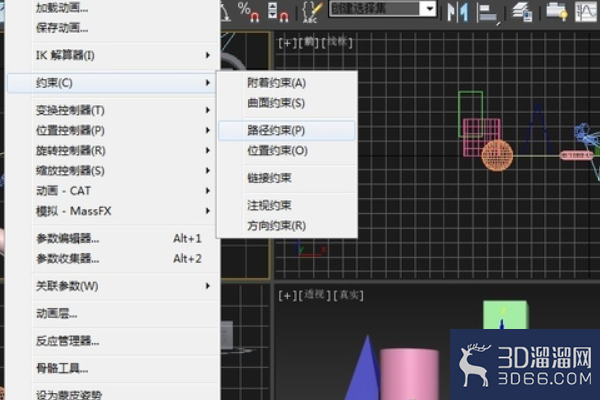Click the [透视] viewport view label
This screenshot has width=600, height=400.
click(x=314, y=295)
